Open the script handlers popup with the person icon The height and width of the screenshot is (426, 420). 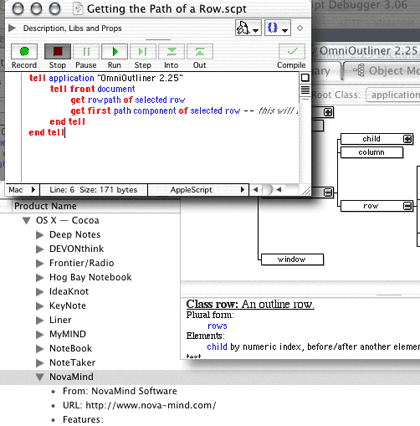coord(248,28)
